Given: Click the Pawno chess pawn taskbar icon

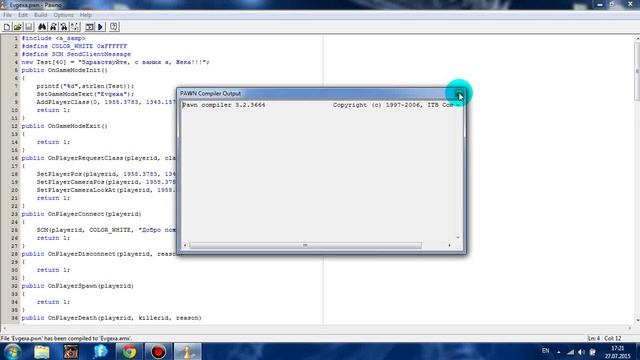Looking at the screenshot, I should point(188,351).
